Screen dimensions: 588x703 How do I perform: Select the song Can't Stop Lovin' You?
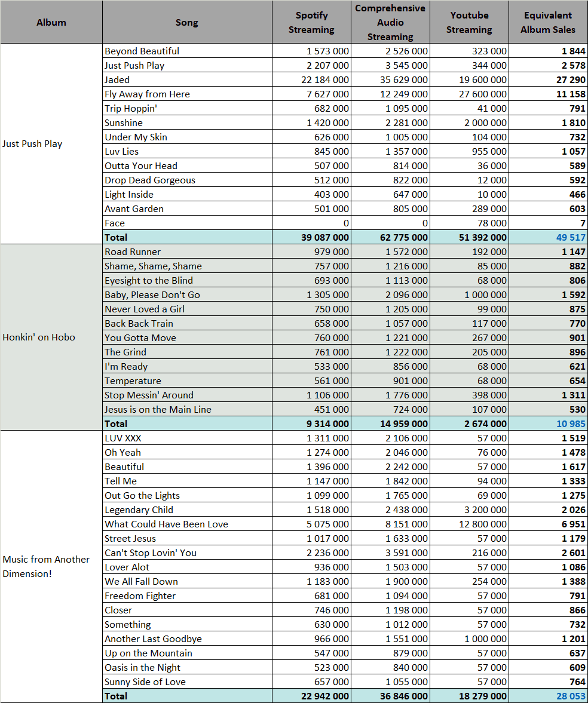(x=187, y=553)
